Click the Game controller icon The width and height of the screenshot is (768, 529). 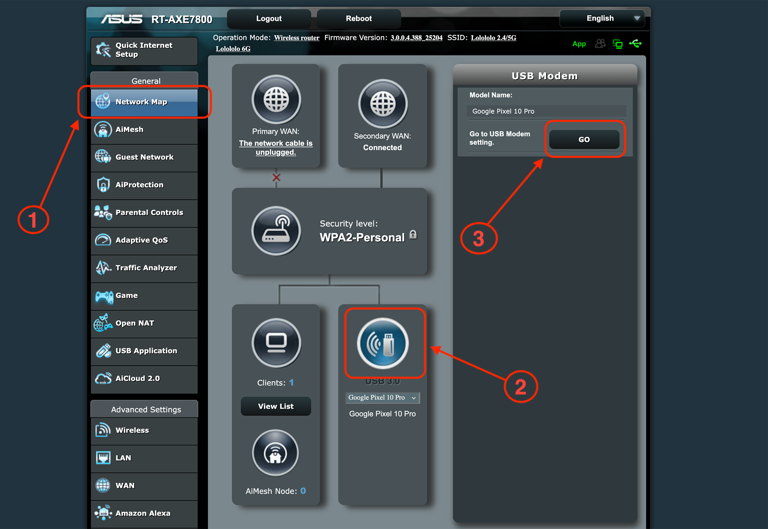coord(104,296)
